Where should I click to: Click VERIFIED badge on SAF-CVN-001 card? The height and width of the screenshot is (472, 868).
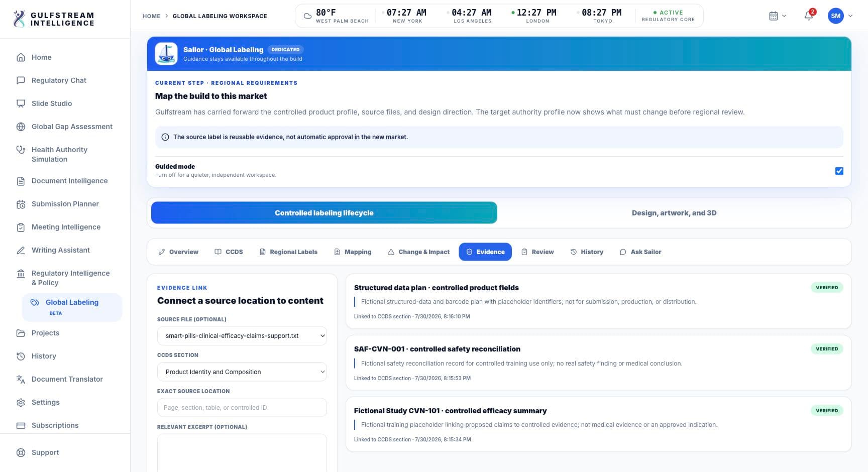827,349
